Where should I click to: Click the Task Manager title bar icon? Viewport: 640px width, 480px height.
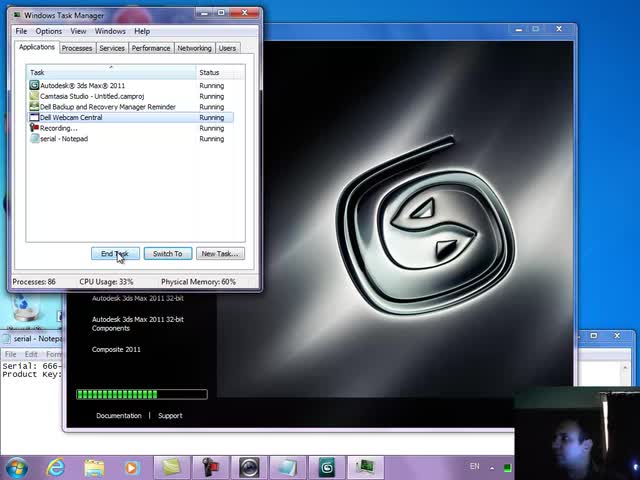17,15
